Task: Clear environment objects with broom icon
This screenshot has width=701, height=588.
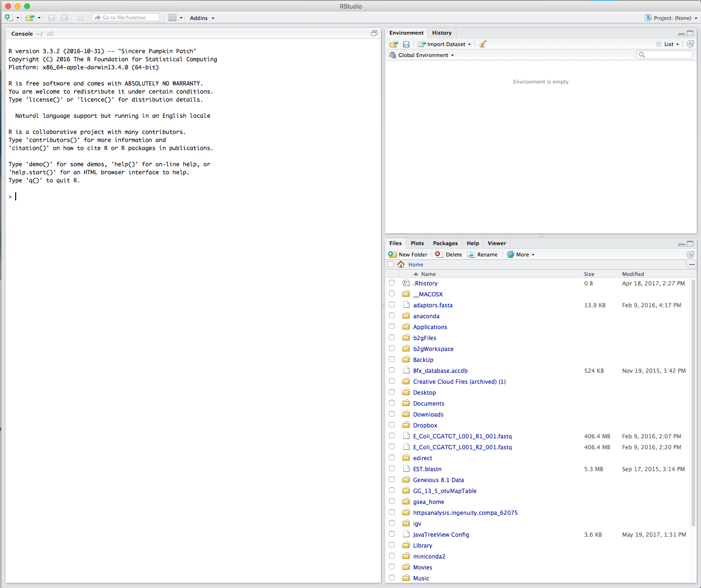Action: click(x=483, y=44)
